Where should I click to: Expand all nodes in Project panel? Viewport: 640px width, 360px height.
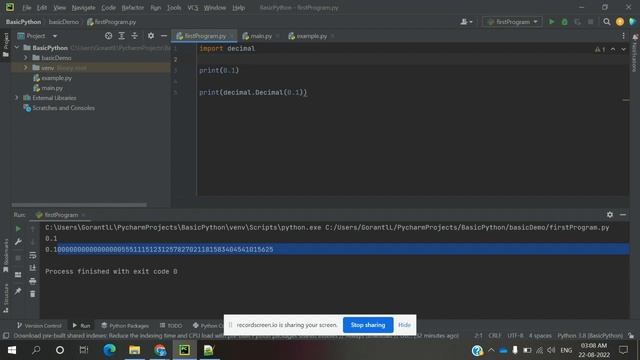click(x=121, y=36)
